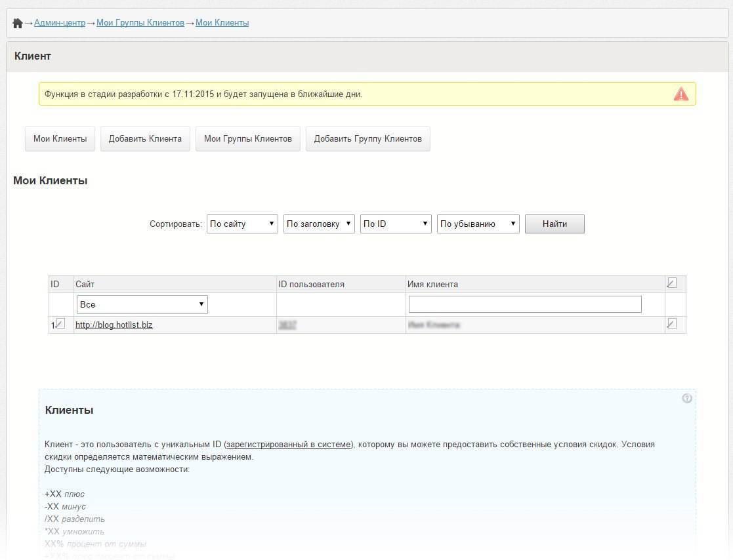This screenshot has height=560, width=733.
Task: Click help question mark icon in Клиенты panel
Action: pos(687,398)
